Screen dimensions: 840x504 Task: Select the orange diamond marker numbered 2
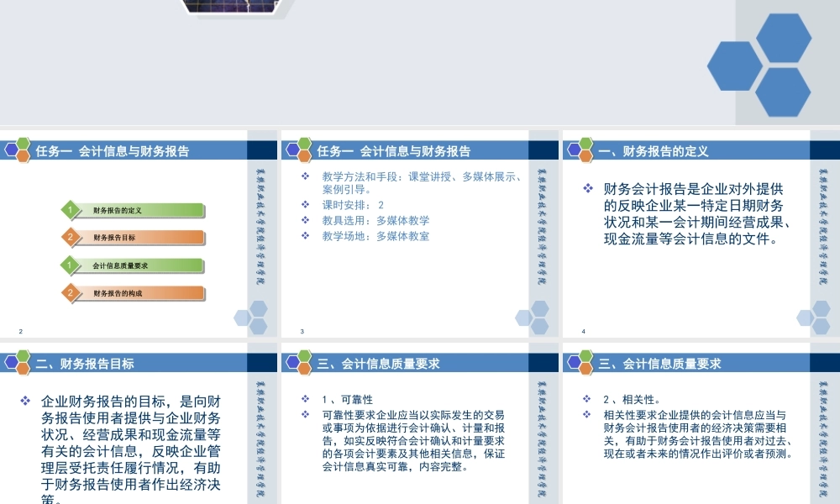coord(71,237)
